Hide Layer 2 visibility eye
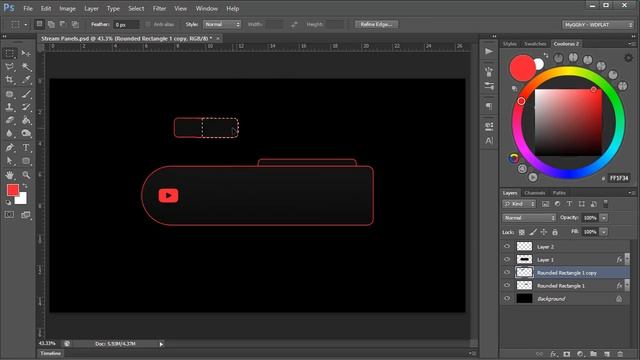640x360 pixels. click(507, 247)
